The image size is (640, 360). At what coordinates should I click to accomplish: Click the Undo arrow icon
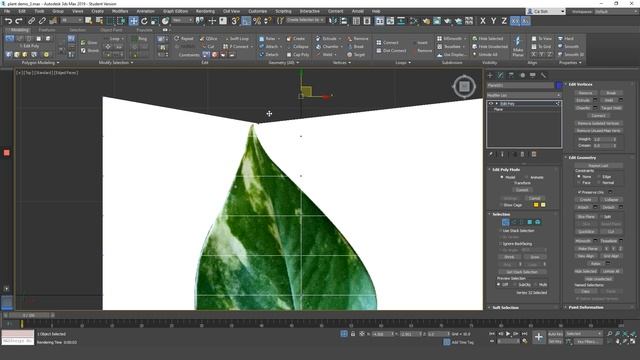tap(8, 21)
